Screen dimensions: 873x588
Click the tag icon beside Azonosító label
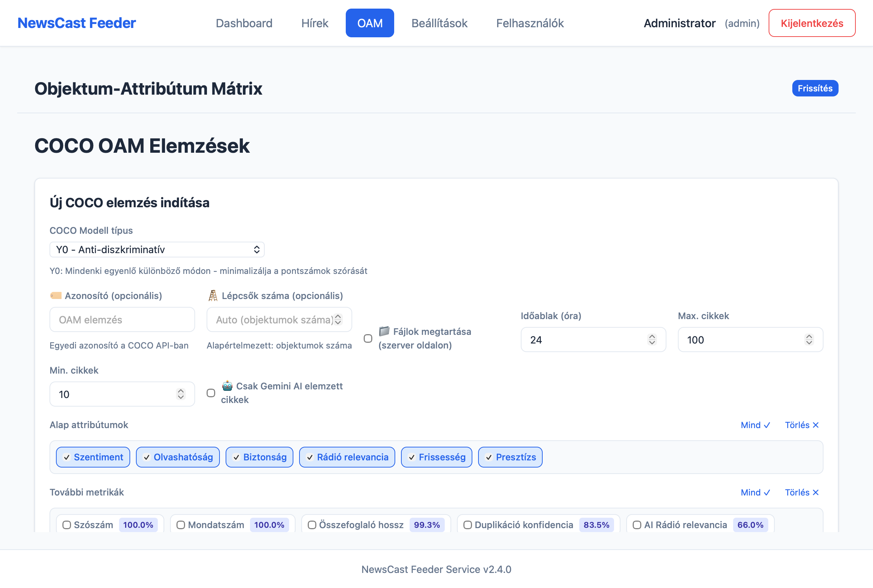56,295
